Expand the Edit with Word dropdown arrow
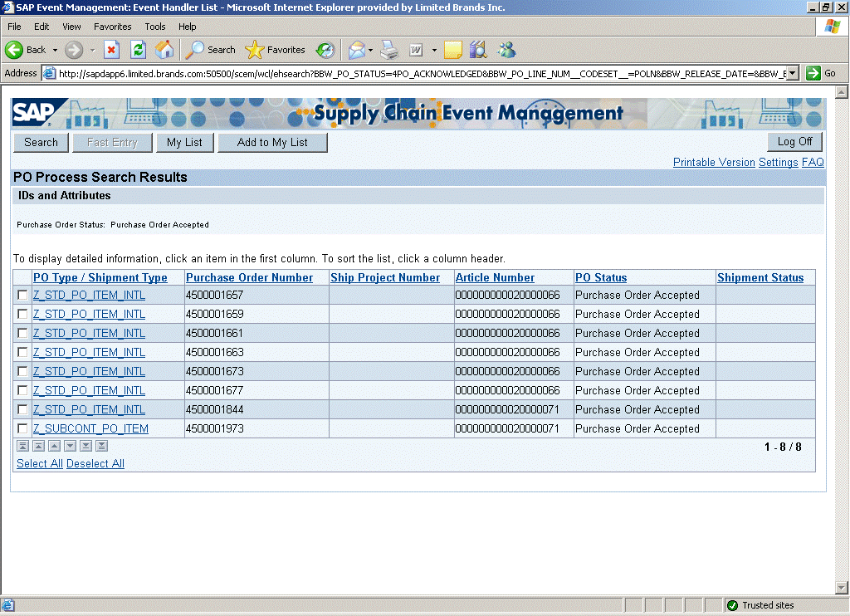This screenshot has width=850, height=616. 434,50
